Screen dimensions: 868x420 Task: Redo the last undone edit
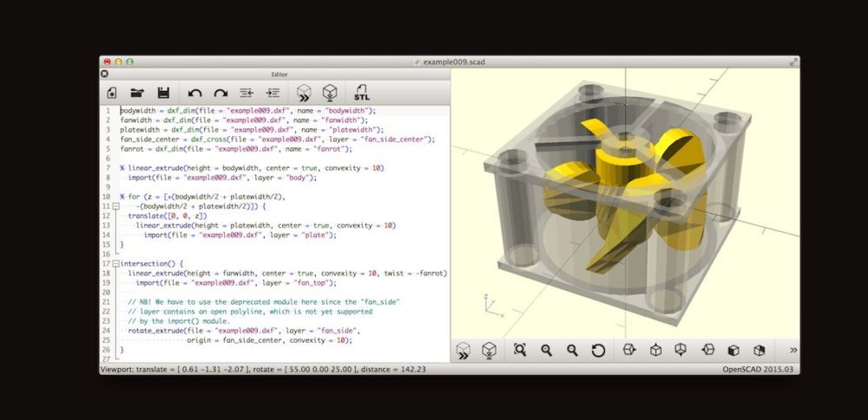[220, 92]
